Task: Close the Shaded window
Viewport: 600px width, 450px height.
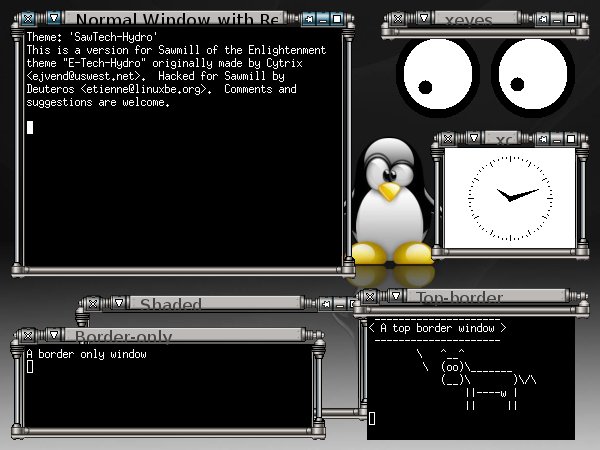Action: click(93, 303)
